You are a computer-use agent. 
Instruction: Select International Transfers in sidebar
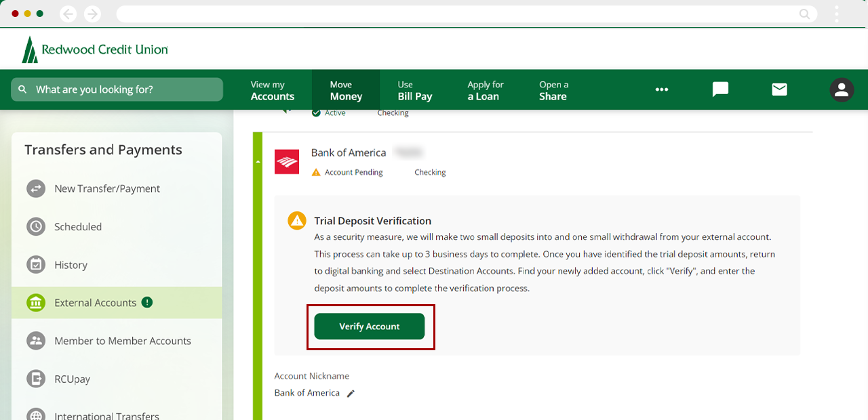click(117, 413)
